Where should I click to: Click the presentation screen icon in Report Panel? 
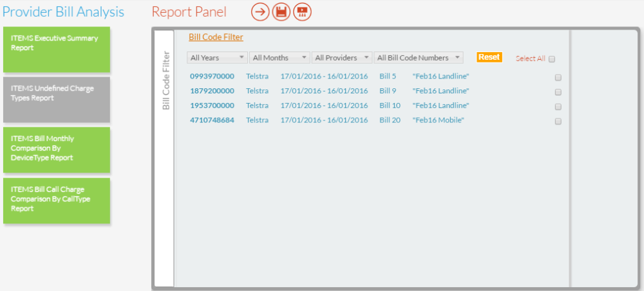pos(302,12)
